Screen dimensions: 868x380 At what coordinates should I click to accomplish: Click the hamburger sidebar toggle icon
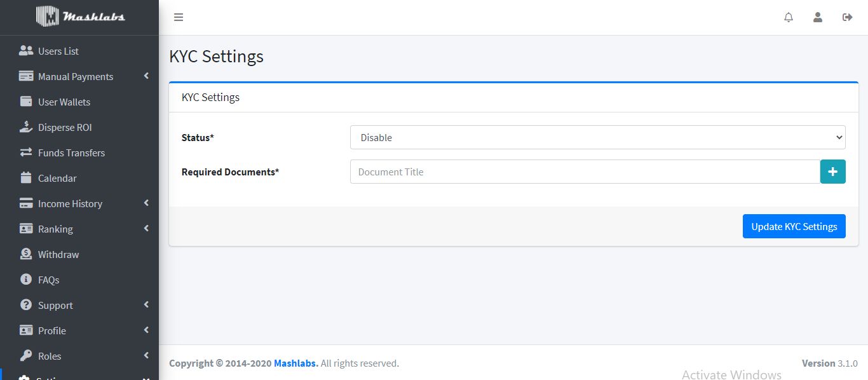coord(179,17)
